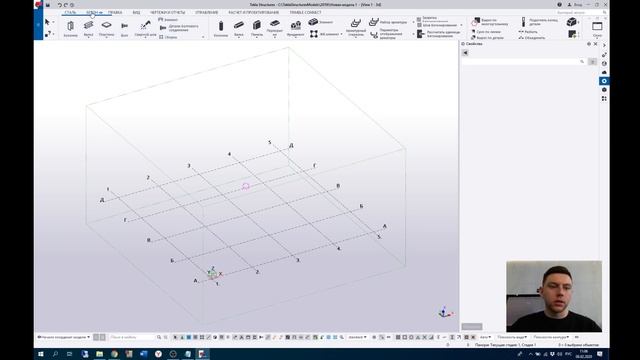The image size is (640, 360).
Task: Open the Плоскость контура dropdown
Action: click(551, 337)
